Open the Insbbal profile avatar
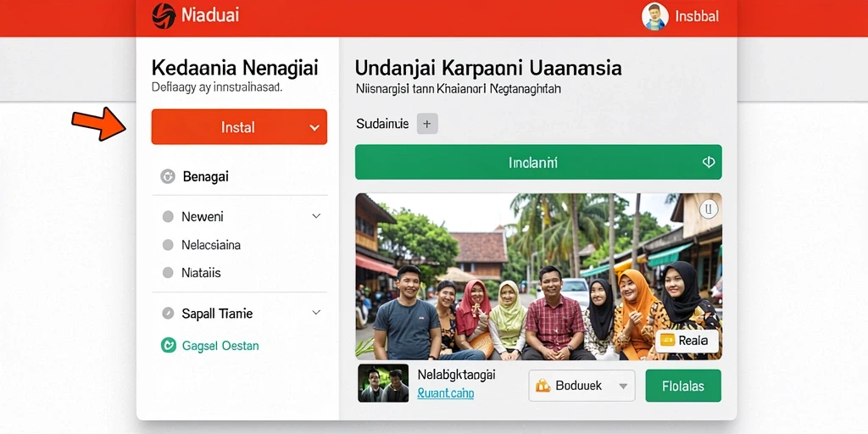Screen dimensions: 868x434 (x=655, y=16)
